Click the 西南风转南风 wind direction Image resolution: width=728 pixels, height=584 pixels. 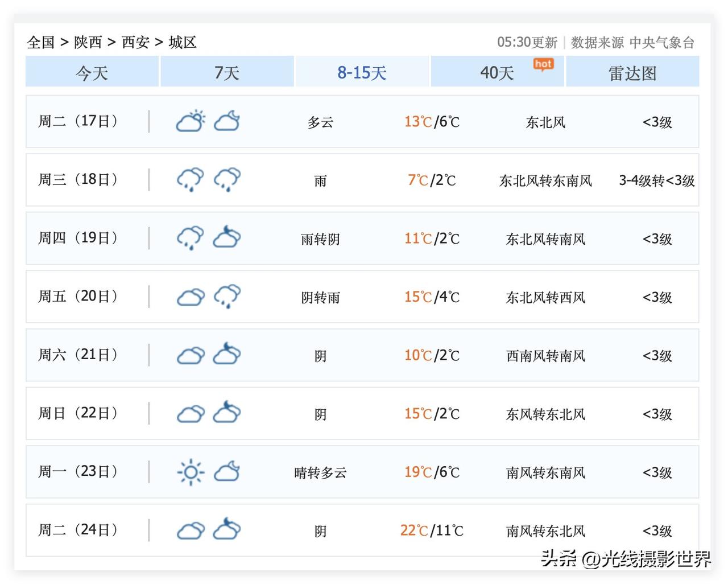tap(545, 356)
